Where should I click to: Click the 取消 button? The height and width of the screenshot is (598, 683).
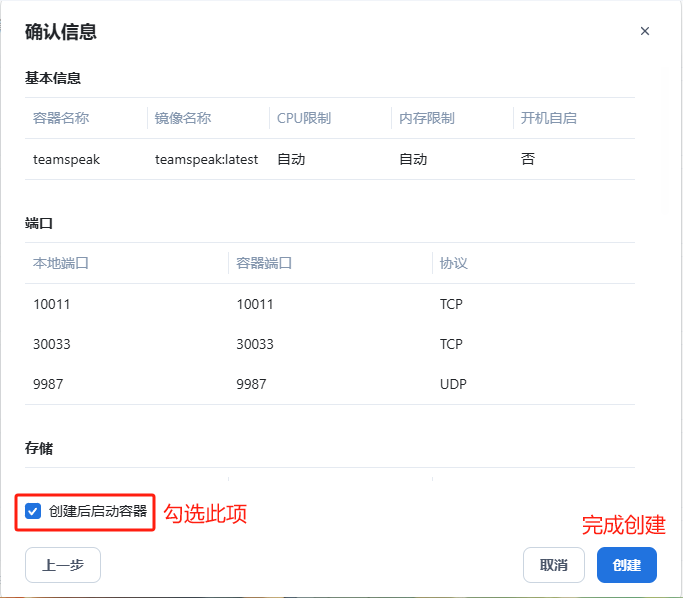pos(554,564)
